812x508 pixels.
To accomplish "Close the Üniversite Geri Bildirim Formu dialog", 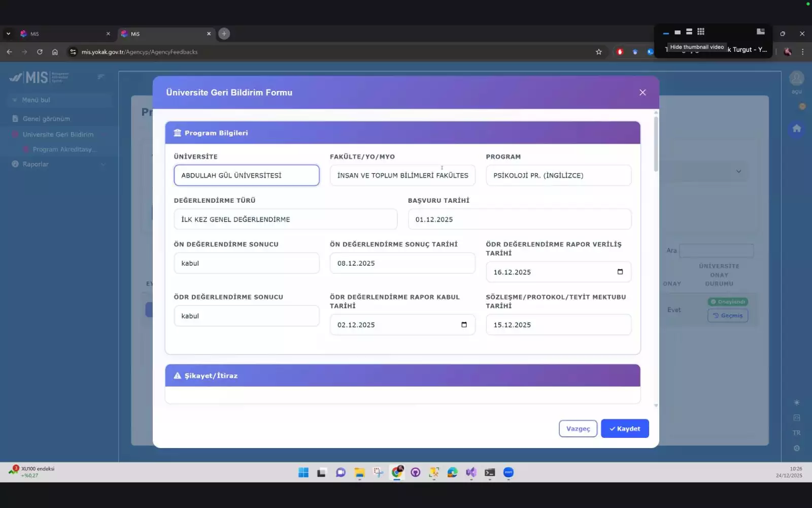I will coord(642,92).
